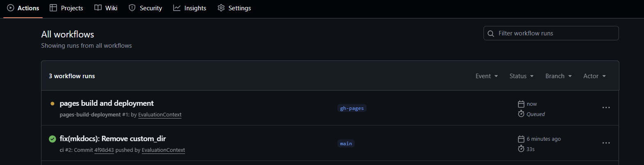
Task: Open the Projects tab
Action: [x=66, y=8]
